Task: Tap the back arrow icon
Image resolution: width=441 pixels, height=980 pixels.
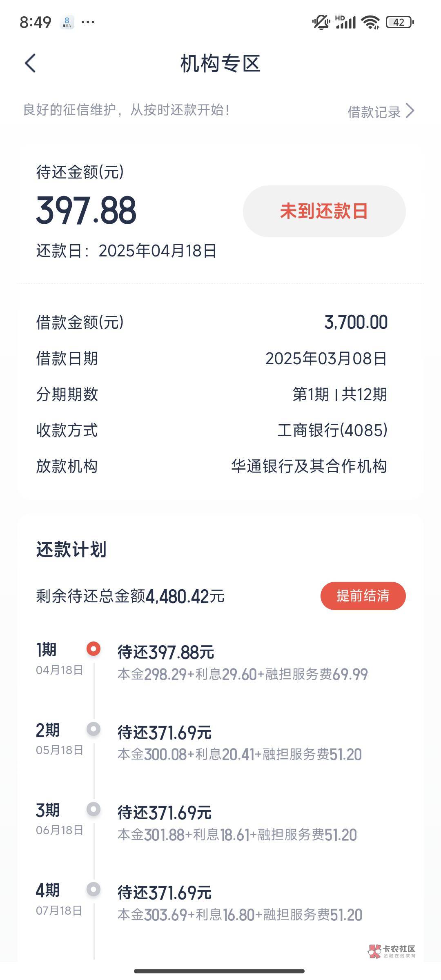Action: point(30,64)
